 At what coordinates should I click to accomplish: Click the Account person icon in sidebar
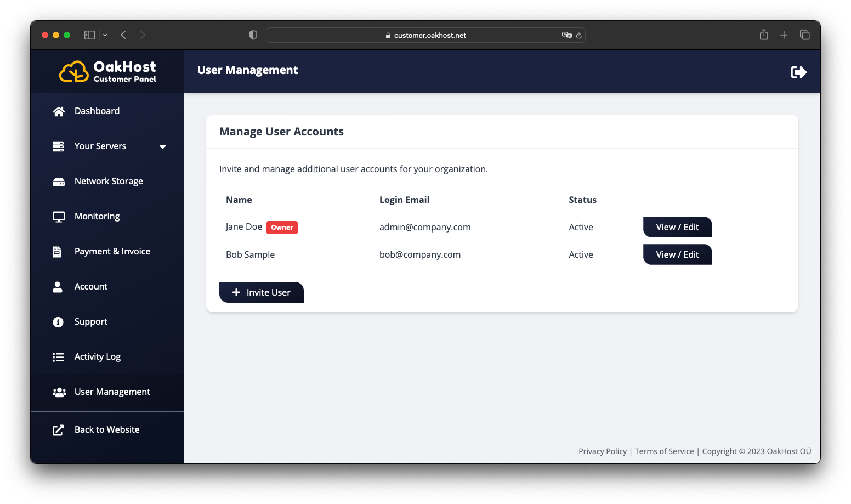click(58, 286)
